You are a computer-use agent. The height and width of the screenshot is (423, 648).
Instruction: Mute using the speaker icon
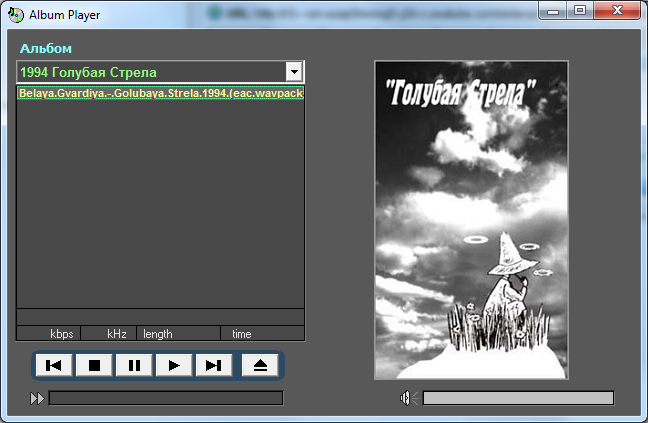409,398
